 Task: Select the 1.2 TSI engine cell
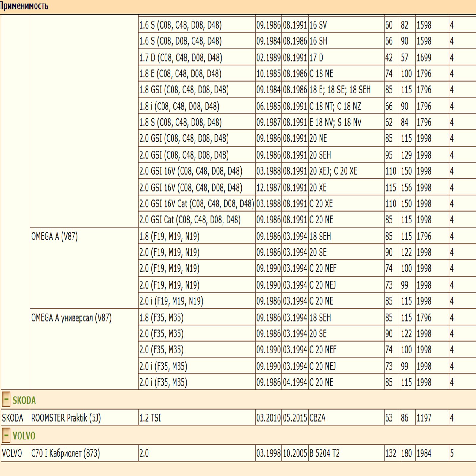pos(150,418)
